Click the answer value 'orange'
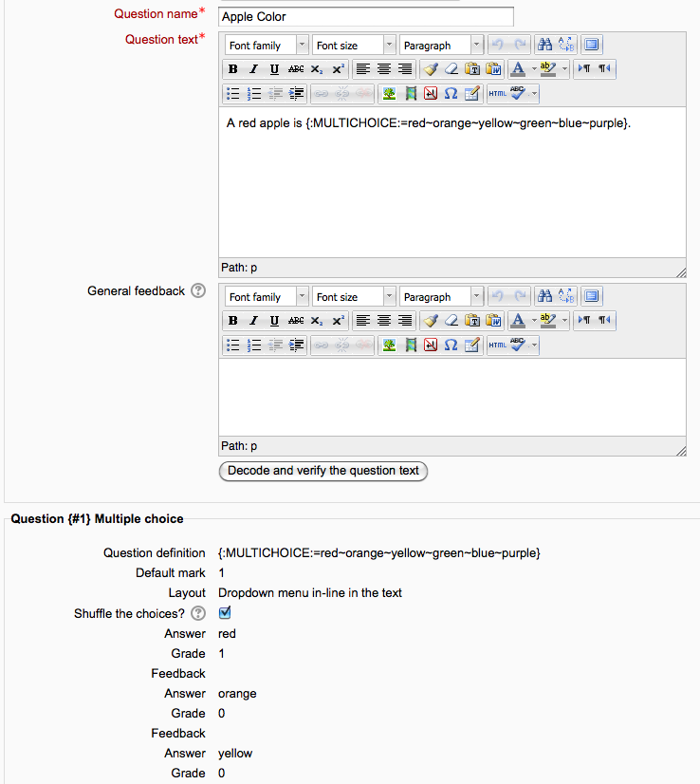700x784 pixels. 237,694
